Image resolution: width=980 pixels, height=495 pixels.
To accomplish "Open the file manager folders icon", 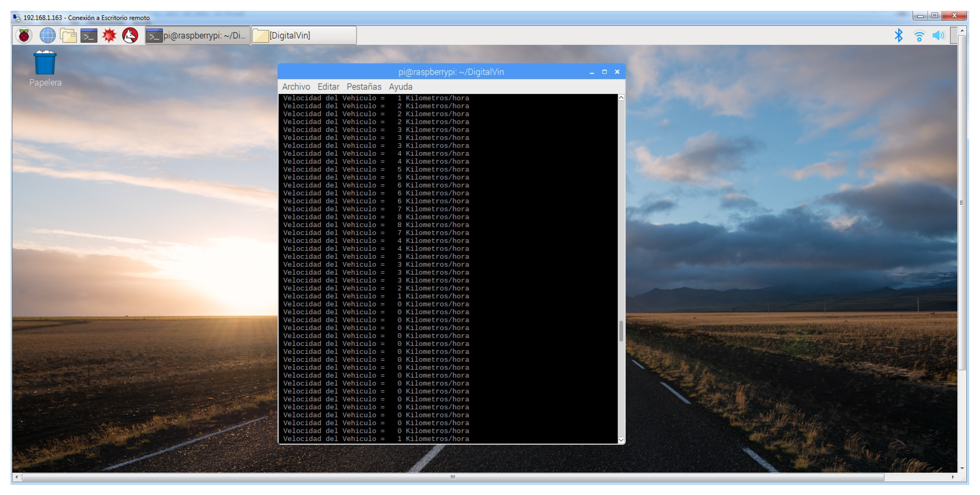I will click(x=69, y=36).
